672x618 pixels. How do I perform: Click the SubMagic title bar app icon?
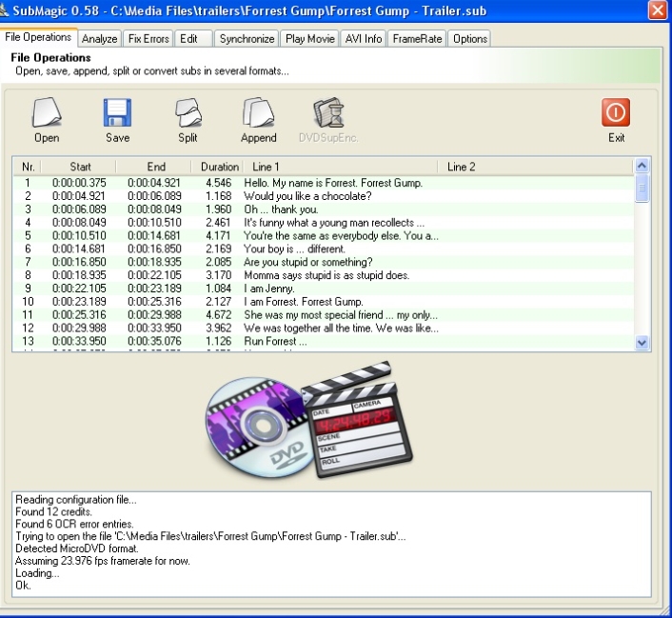[4, 10]
